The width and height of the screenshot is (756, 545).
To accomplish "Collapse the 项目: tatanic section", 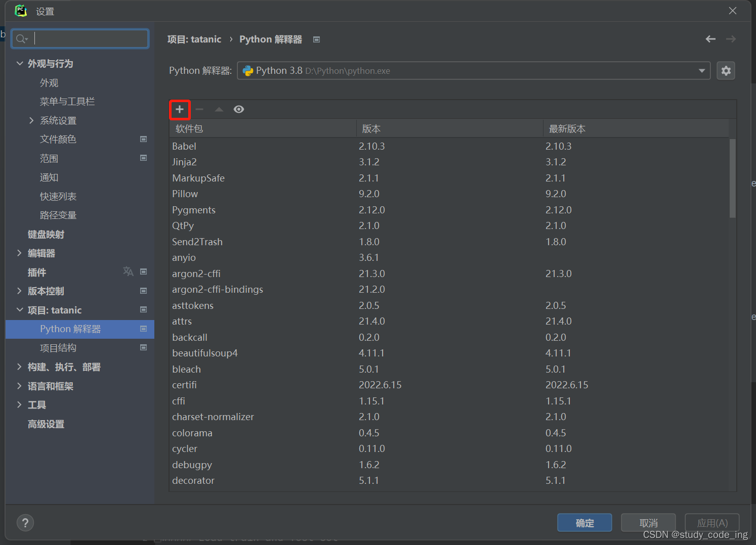I will pyautogui.click(x=20, y=310).
